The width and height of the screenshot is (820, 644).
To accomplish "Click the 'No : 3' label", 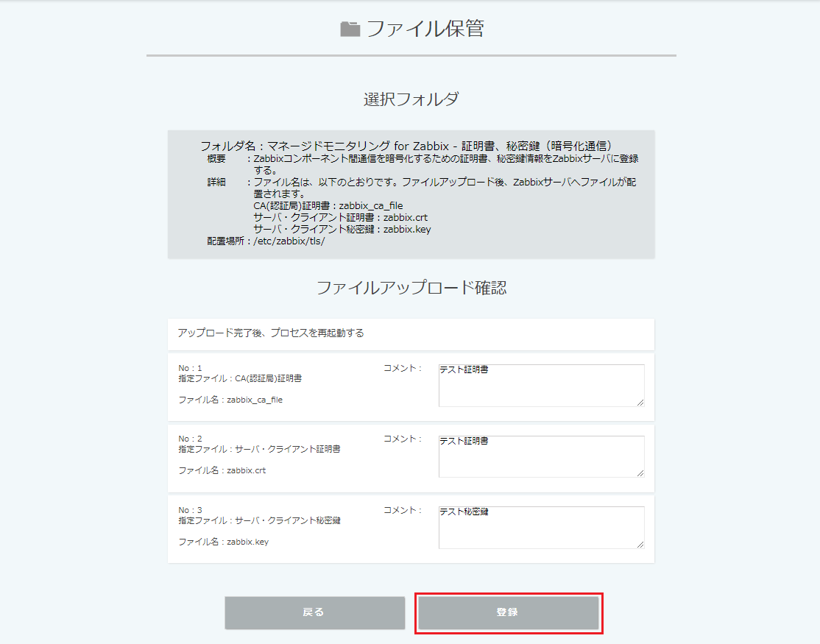I will (190, 510).
